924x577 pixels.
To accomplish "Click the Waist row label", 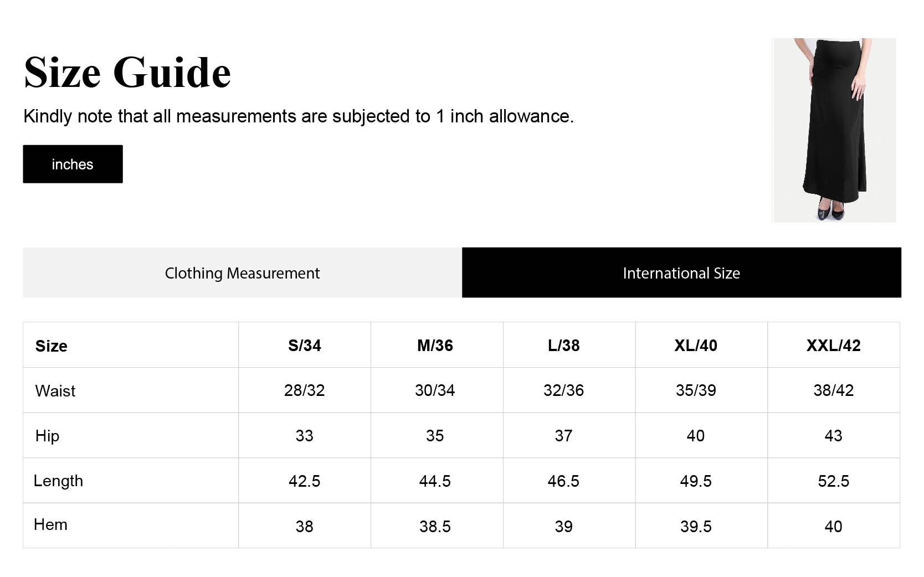I will [x=55, y=391].
